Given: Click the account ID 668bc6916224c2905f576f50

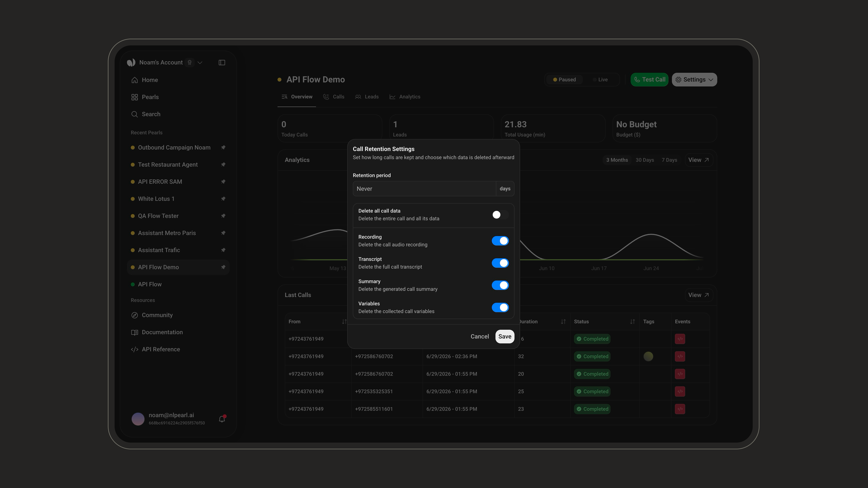Looking at the screenshot, I should pos(176,423).
